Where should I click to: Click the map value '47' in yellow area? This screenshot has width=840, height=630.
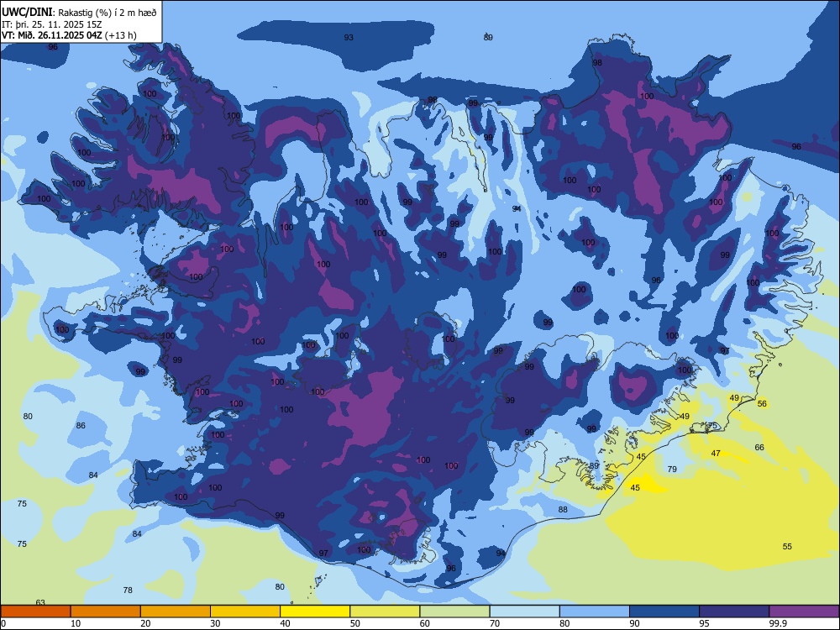coord(716,454)
